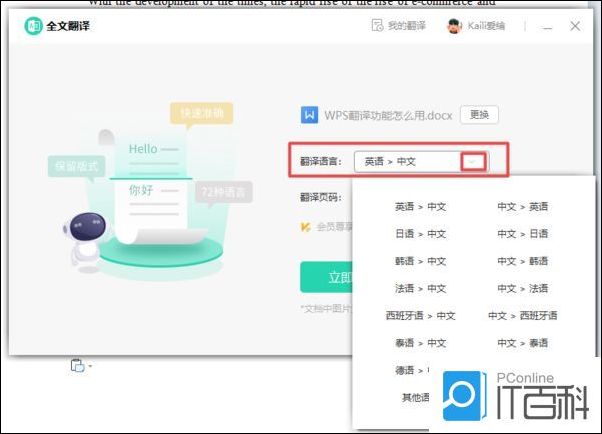This screenshot has height=434, width=602.
Task: Select 中文 > 日语 option
Action: tap(522, 234)
